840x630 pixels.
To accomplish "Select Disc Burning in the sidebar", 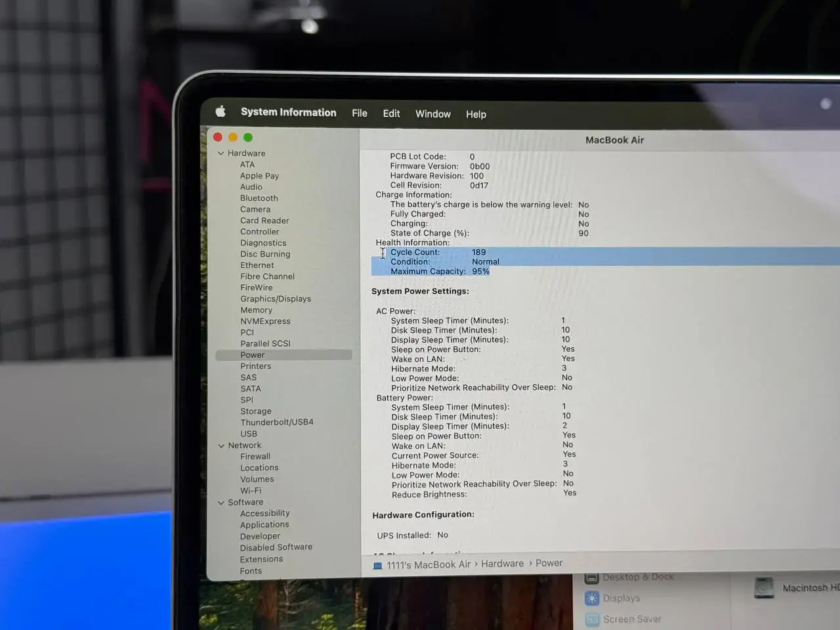I will pos(264,254).
